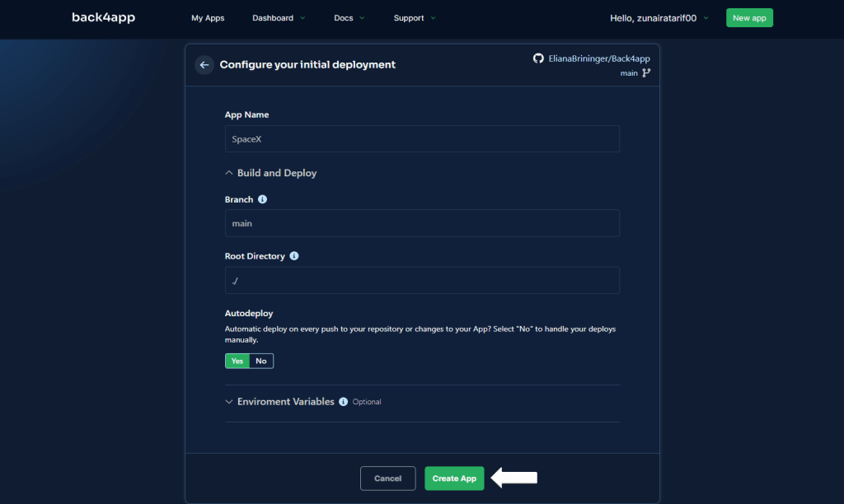Click the Root Directory input field

coord(422,280)
